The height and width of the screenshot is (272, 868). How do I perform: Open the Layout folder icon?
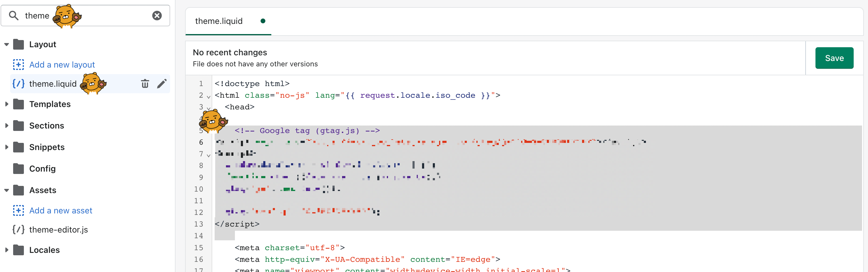coord(19,44)
